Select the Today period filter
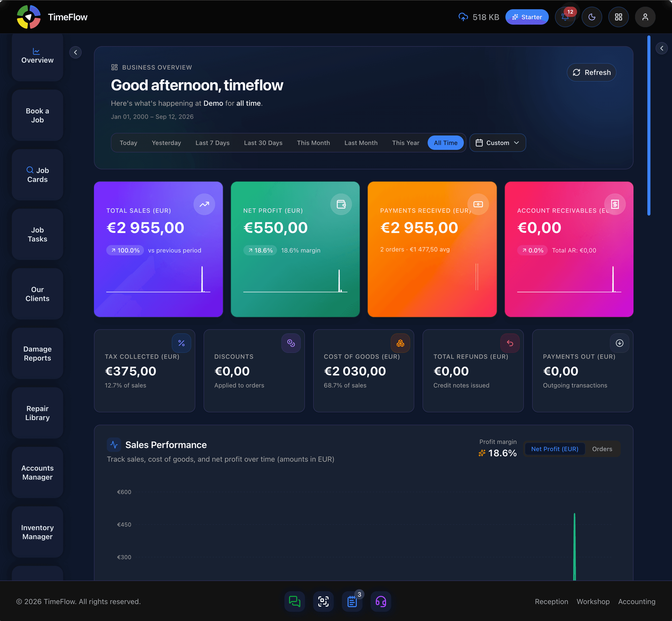Viewport: 672px width, 621px height. point(128,143)
